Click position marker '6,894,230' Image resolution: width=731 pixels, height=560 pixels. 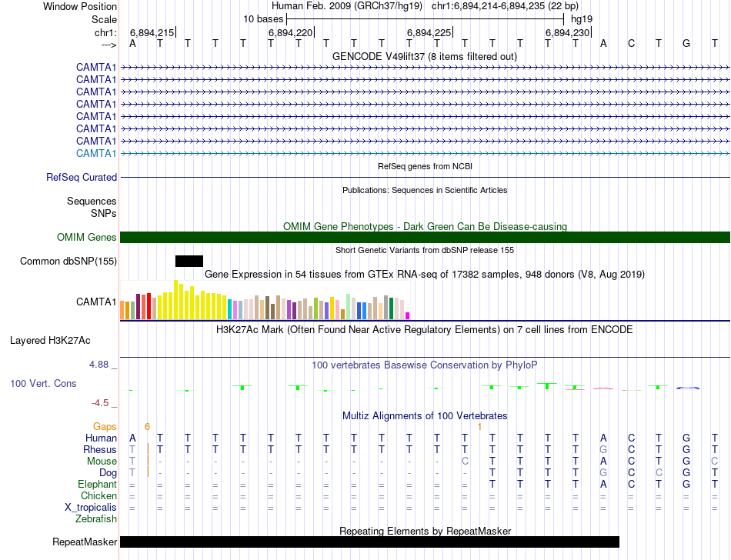point(567,32)
